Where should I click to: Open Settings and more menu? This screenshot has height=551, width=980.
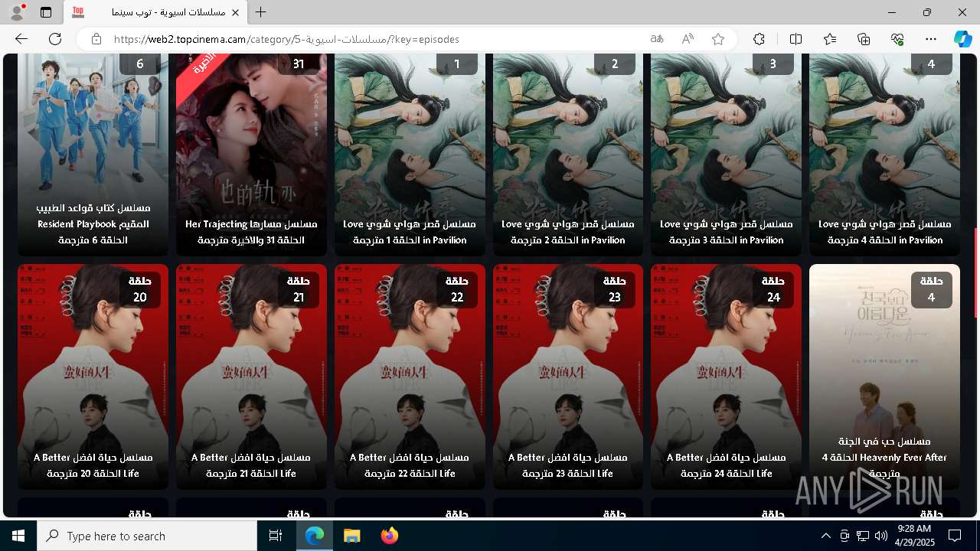[931, 39]
